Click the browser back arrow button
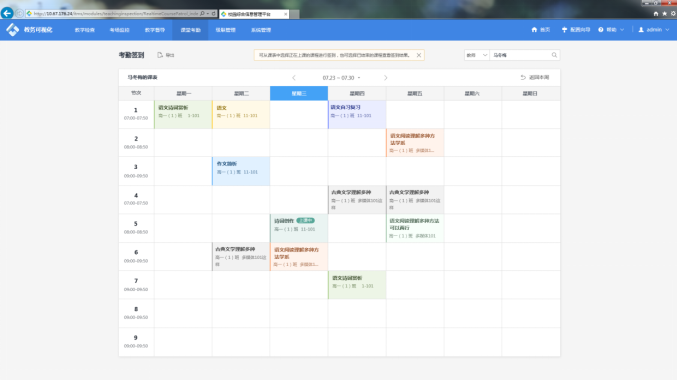Image resolution: width=677 pixels, height=380 pixels. pyautogui.click(x=7, y=13)
